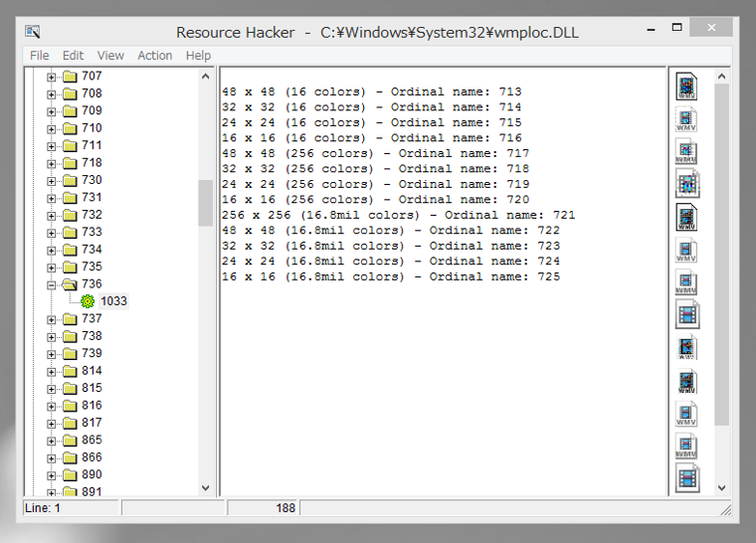Click the 733 folder icon
The width and height of the screenshot is (756, 543).
coord(71,233)
